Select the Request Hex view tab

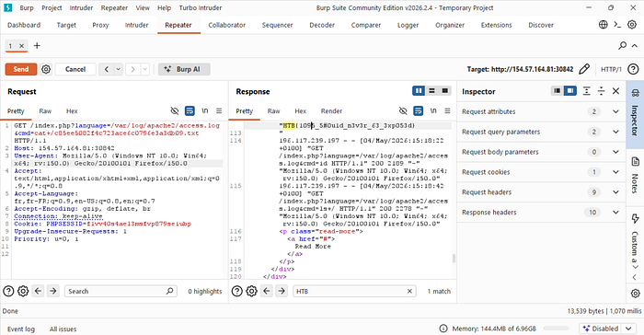72,111
